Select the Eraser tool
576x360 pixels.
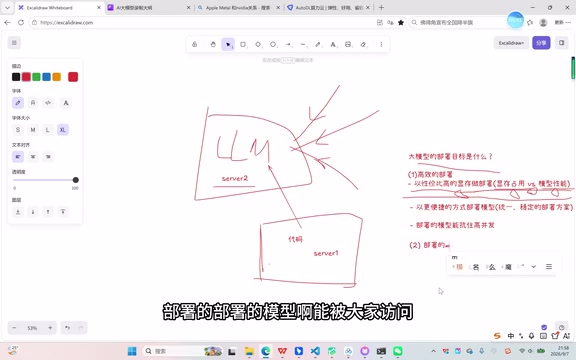(x=363, y=44)
